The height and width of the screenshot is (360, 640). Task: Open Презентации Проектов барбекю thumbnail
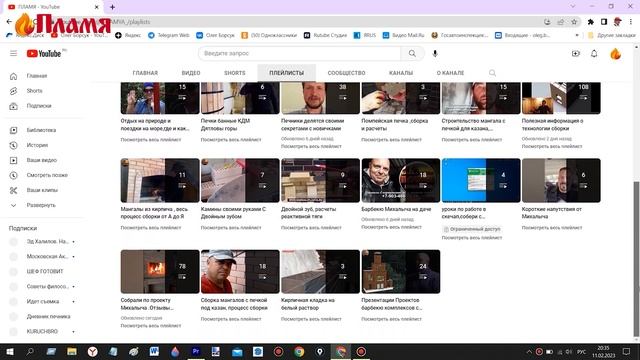(401, 271)
